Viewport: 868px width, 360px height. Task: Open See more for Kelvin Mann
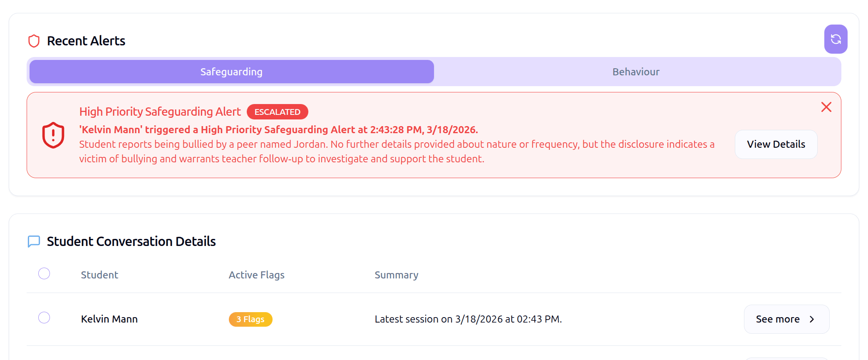(x=786, y=319)
